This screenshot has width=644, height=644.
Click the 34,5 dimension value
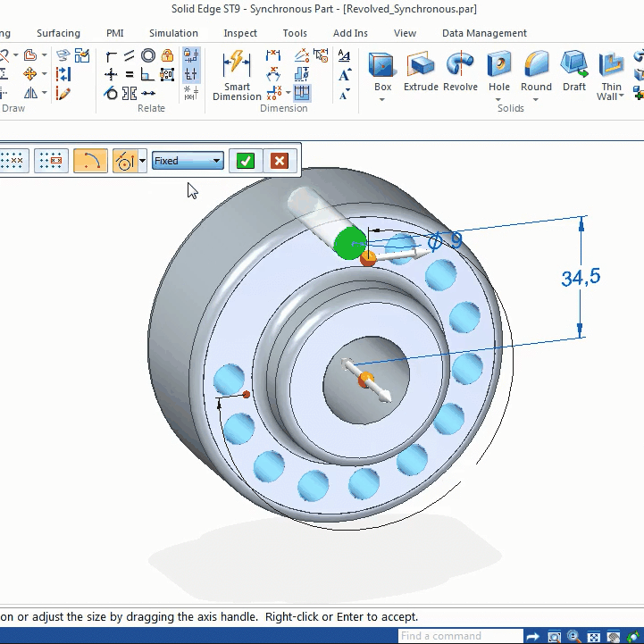[581, 278]
